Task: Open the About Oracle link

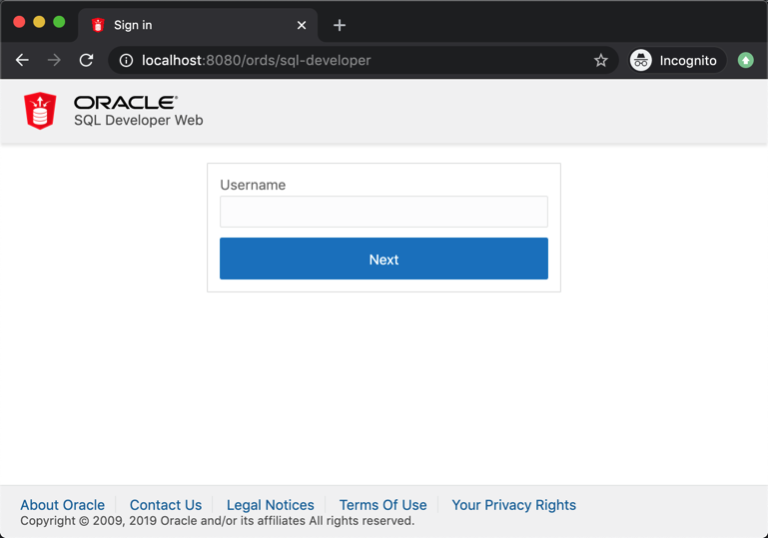Action: (x=62, y=505)
